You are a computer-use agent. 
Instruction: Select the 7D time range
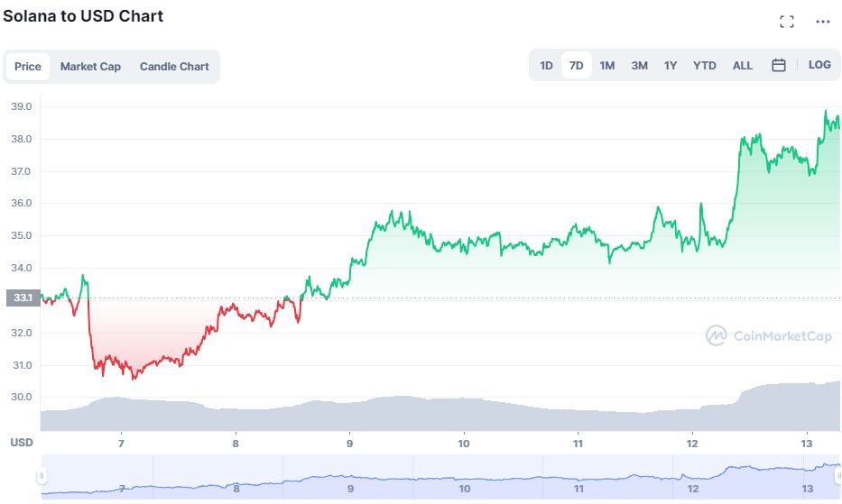[576, 66]
